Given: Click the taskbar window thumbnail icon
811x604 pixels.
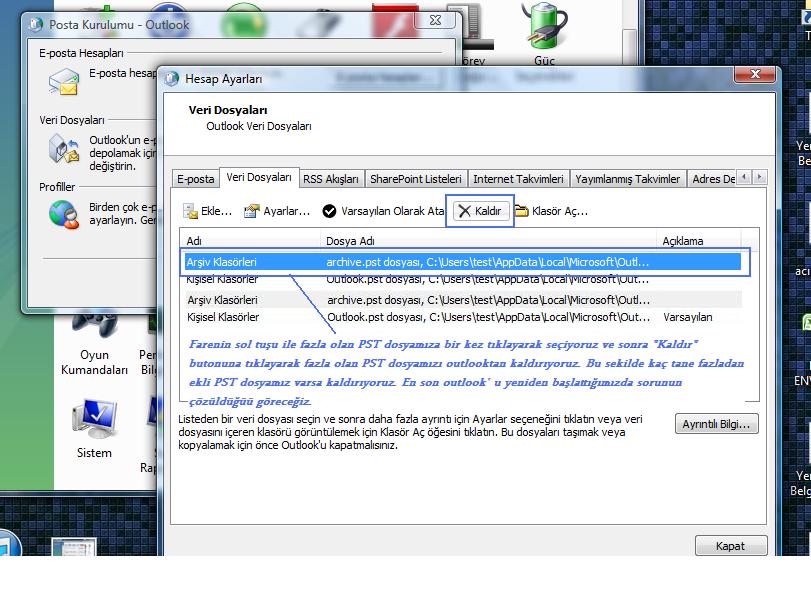Looking at the screenshot, I should click(x=73, y=547).
